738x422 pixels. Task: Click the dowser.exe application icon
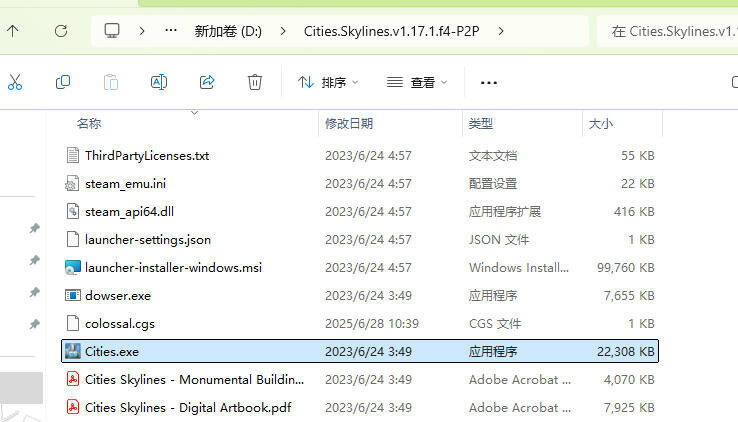coord(72,295)
